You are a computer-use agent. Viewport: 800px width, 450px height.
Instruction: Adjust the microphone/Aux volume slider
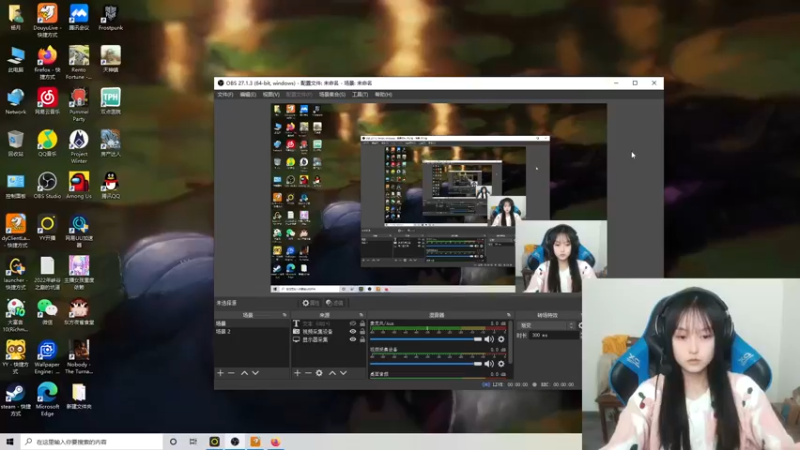coord(426,339)
